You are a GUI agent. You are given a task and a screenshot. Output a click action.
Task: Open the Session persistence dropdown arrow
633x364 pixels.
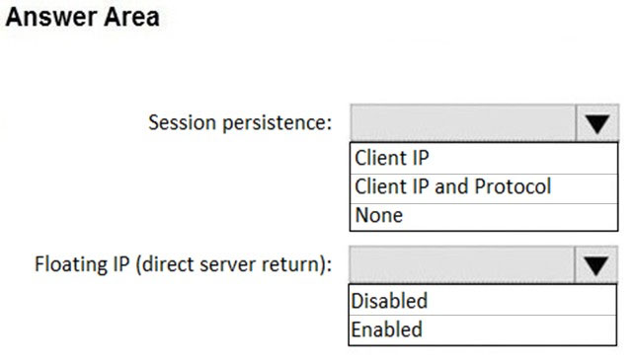[597, 123]
